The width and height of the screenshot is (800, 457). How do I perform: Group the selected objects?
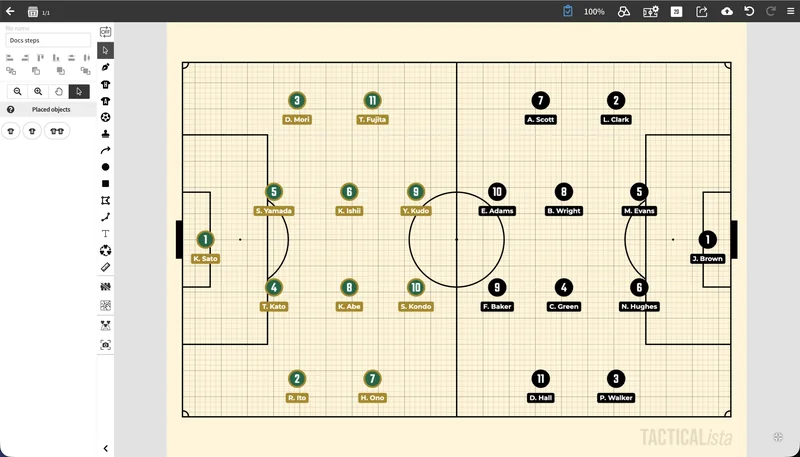(11, 71)
